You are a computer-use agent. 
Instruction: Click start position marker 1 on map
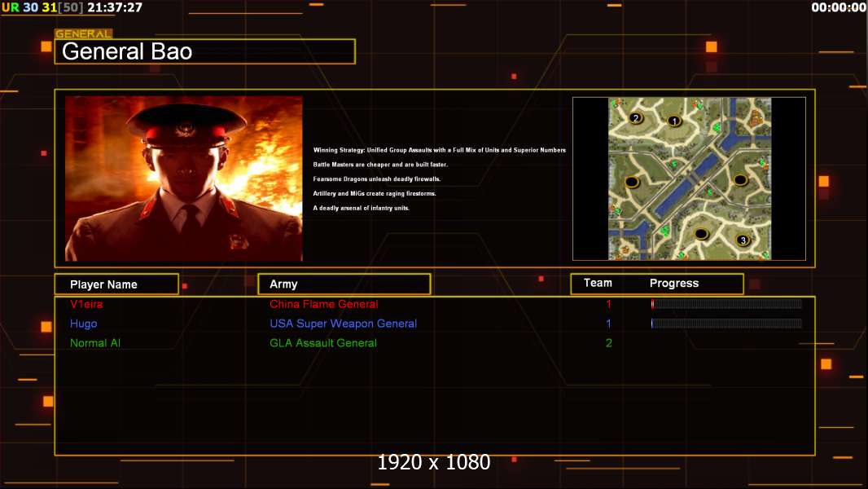point(673,121)
